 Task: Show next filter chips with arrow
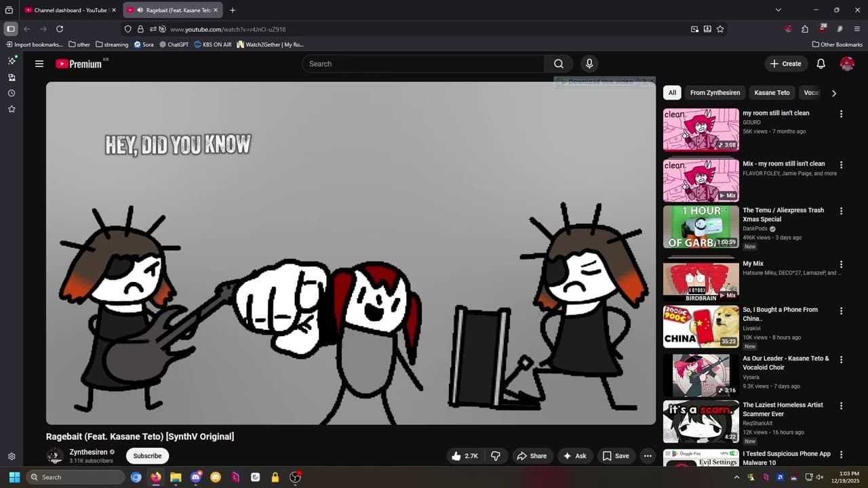tap(834, 93)
